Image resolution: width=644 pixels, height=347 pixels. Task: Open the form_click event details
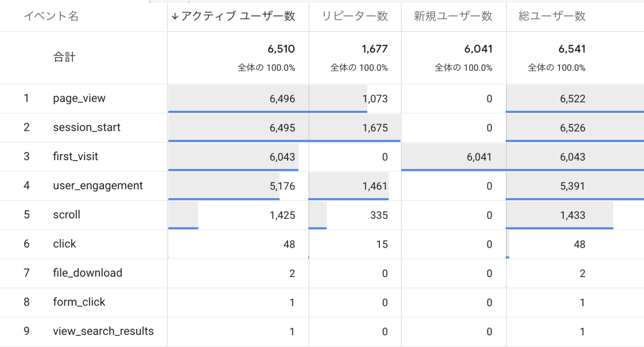coord(79,302)
